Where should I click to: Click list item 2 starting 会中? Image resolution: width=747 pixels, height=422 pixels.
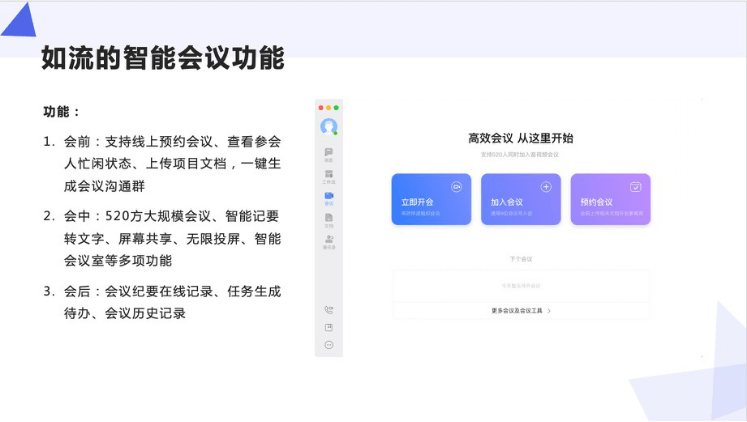(x=162, y=239)
